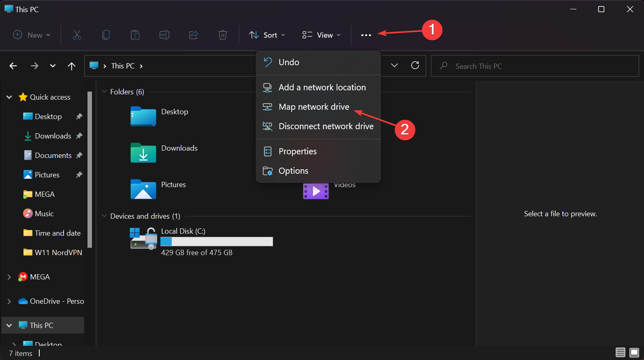Unpin Documents using its pin icon
This screenshot has height=360, width=644.
79,156
